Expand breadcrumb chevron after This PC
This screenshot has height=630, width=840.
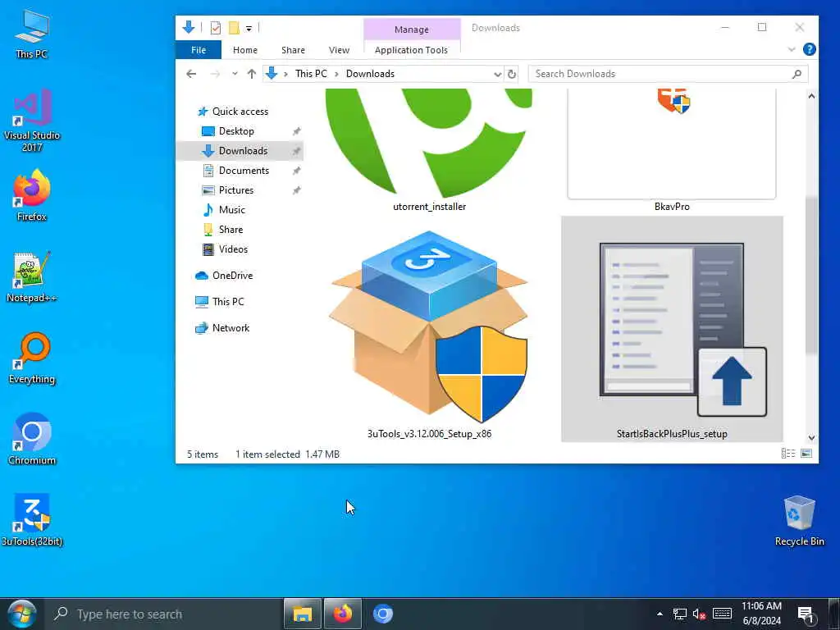[x=336, y=74]
